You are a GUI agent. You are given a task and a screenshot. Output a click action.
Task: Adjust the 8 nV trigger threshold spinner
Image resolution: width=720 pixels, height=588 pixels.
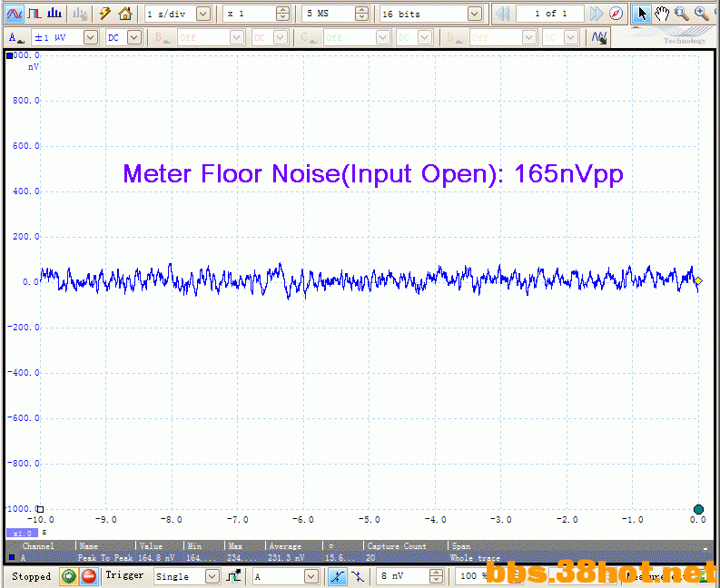click(x=436, y=576)
